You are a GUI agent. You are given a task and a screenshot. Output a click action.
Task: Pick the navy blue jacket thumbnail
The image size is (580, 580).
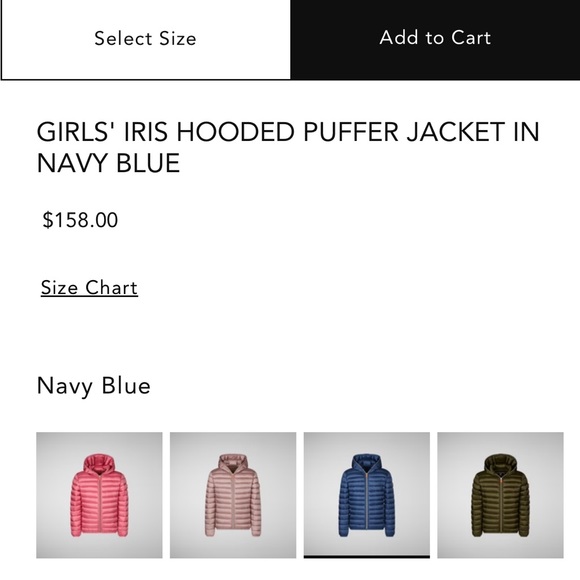point(367,495)
